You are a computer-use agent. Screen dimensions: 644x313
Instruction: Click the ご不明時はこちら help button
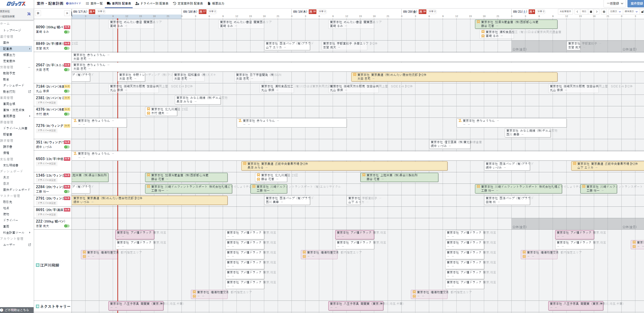click(17, 310)
